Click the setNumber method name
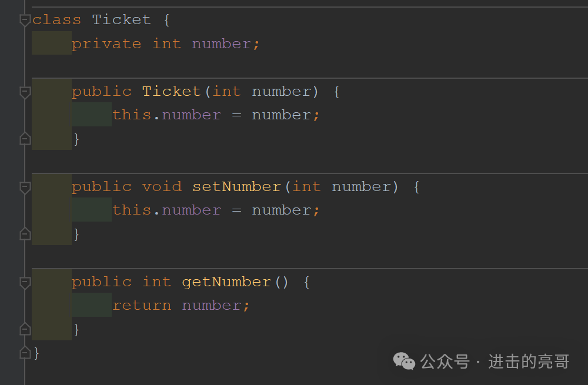588x385 pixels. click(236, 187)
